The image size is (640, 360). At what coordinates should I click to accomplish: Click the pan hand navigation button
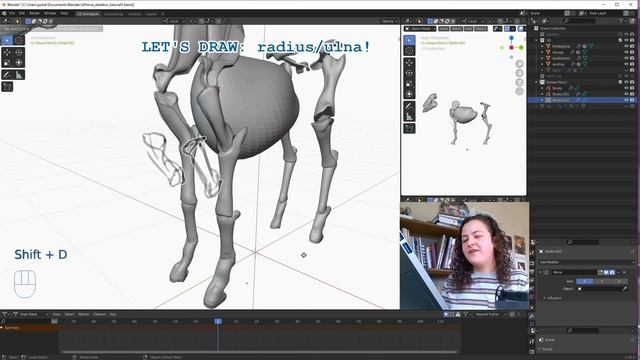(519, 73)
